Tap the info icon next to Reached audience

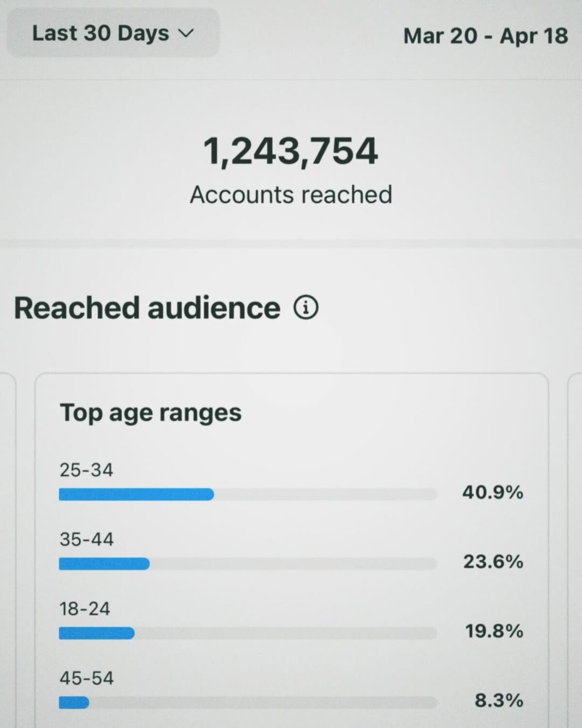[x=306, y=308]
